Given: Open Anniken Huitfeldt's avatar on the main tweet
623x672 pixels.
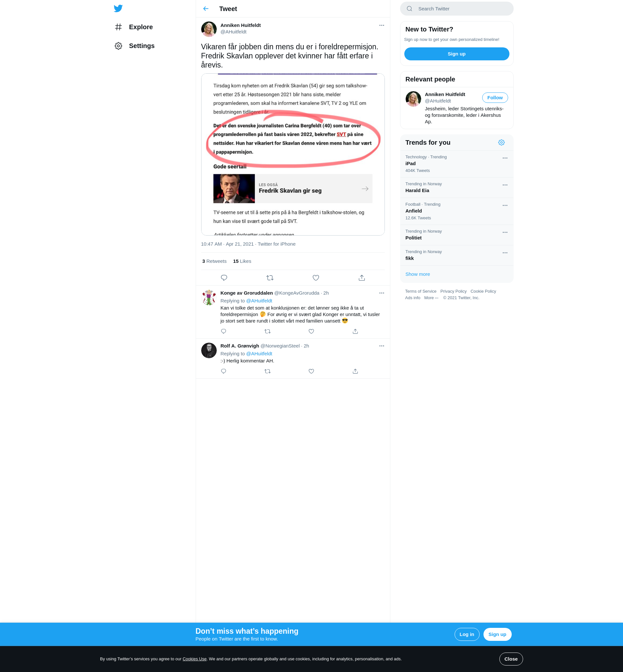Looking at the screenshot, I should click(x=209, y=29).
